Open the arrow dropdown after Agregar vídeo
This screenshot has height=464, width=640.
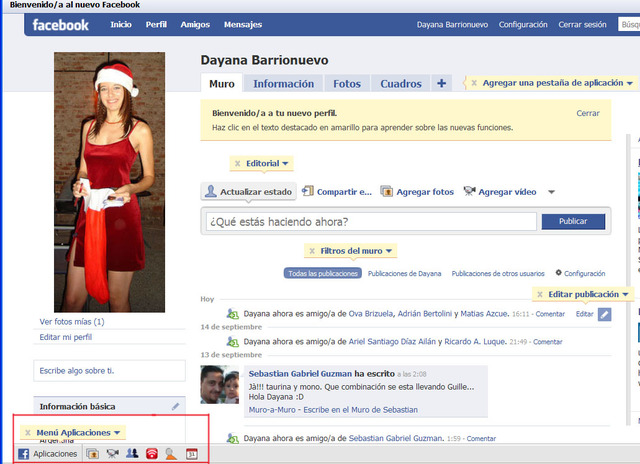[x=551, y=192]
